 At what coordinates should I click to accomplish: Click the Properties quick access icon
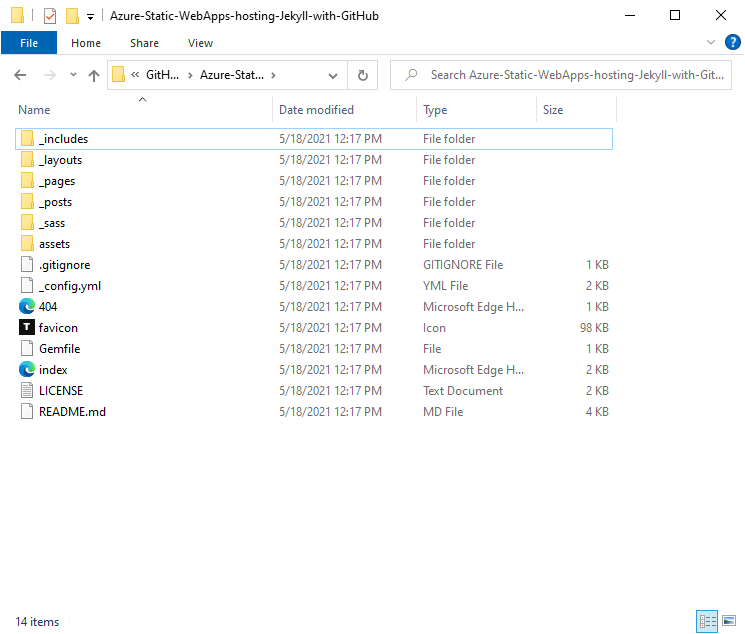50,16
